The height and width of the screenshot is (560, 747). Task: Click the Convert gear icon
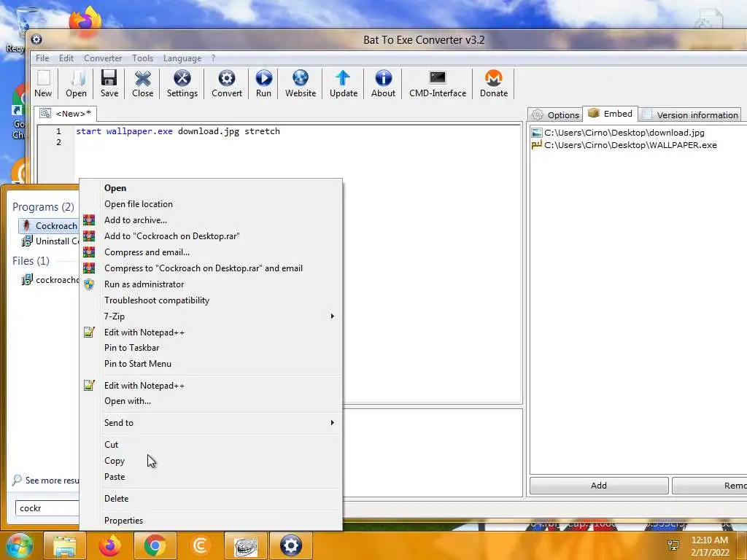[227, 84]
